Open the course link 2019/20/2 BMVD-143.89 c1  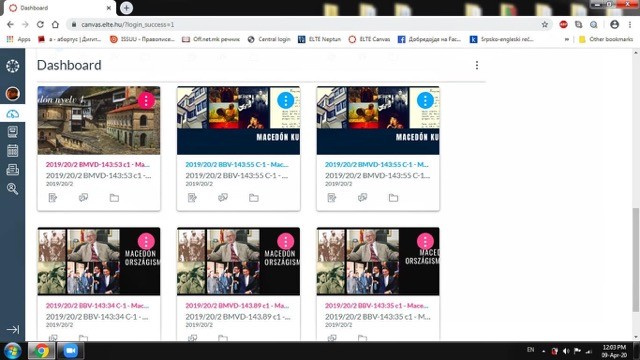(237, 305)
